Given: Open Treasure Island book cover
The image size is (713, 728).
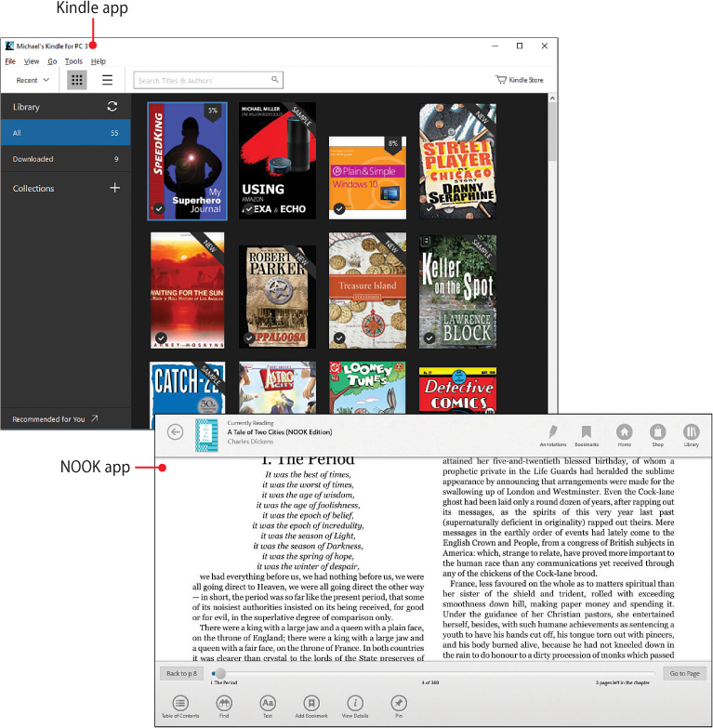Looking at the screenshot, I should pyautogui.click(x=367, y=290).
